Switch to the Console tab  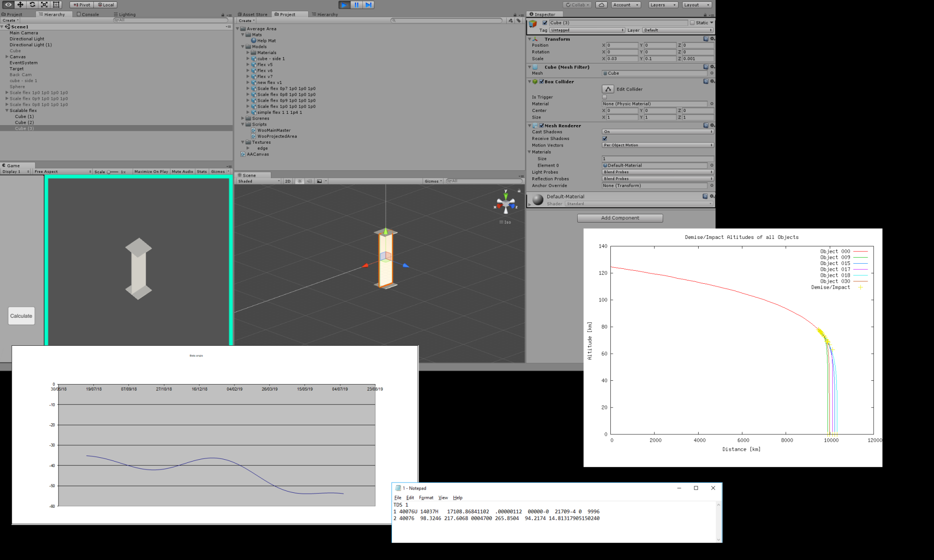[88, 14]
